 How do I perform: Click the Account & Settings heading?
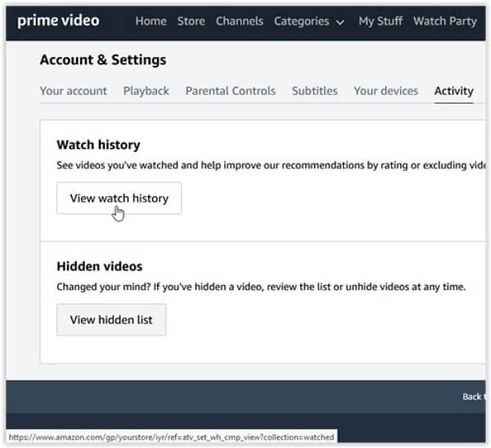tap(103, 60)
